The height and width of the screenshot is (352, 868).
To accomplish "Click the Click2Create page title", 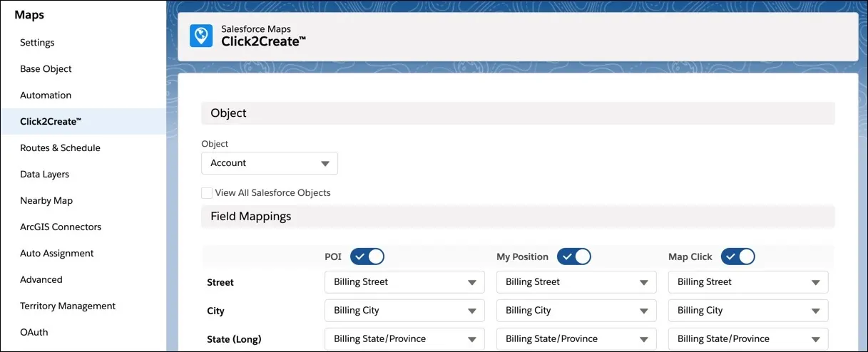I will [263, 41].
